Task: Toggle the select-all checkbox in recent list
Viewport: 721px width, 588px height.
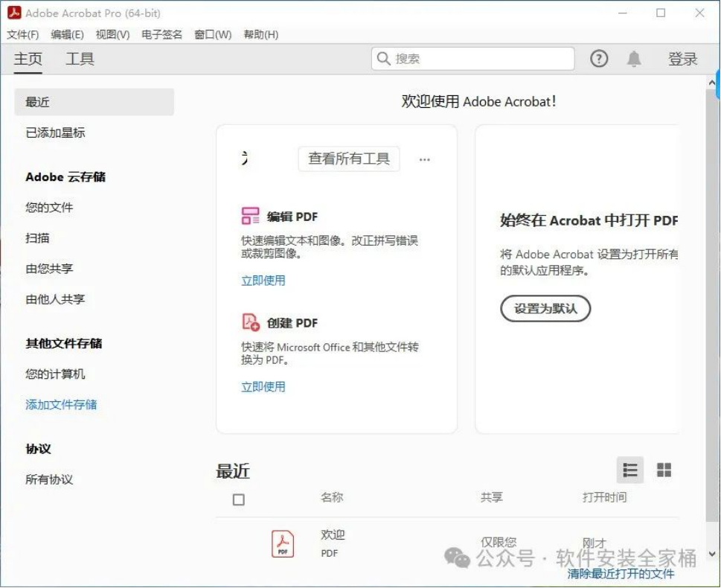Action: point(238,499)
